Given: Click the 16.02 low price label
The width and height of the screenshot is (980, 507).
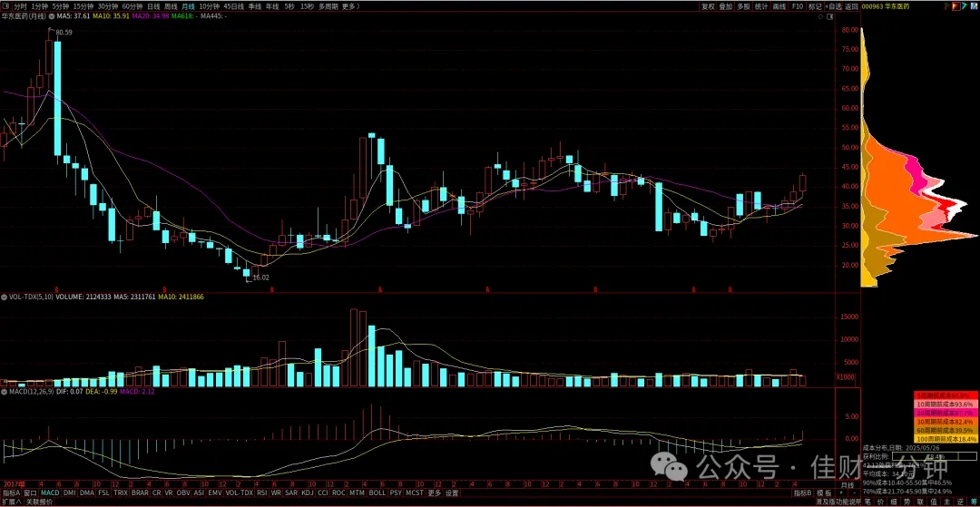Looking at the screenshot, I should click(261, 277).
